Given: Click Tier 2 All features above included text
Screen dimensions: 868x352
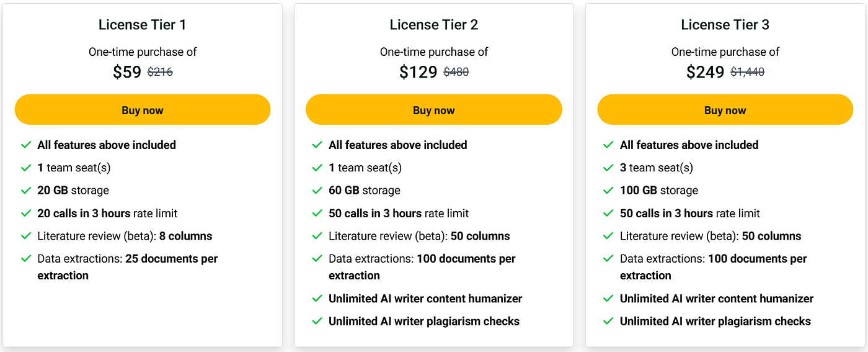Looking at the screenshot, I should [398, 145].
